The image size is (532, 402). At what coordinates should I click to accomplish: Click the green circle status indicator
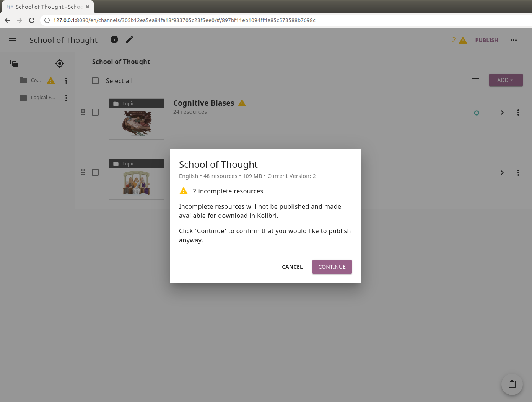(x=477, y=113)
